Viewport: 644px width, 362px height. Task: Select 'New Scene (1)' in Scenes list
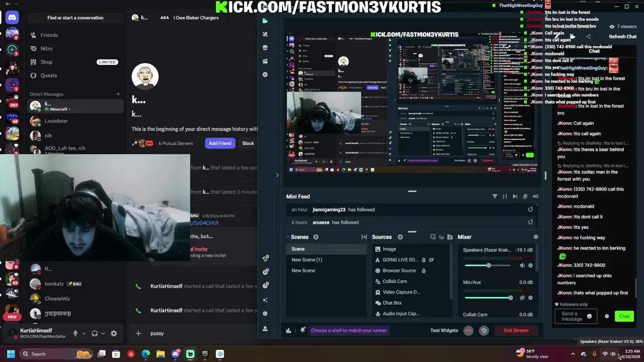[327, 260]
